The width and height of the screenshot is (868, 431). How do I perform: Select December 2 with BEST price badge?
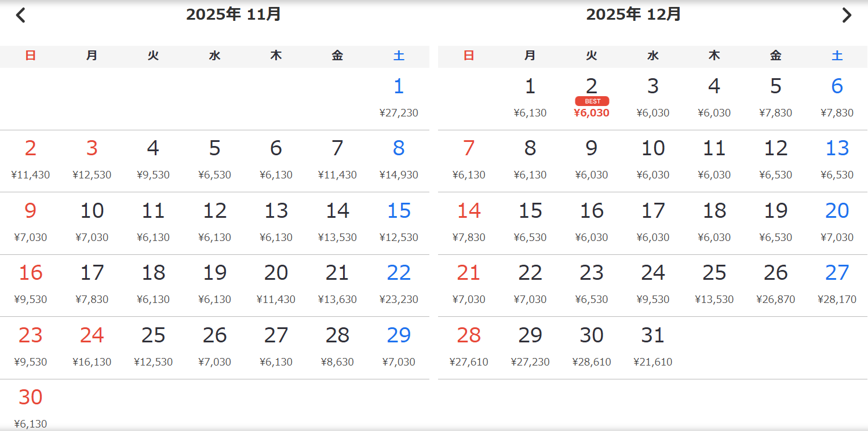pos(592,98)
